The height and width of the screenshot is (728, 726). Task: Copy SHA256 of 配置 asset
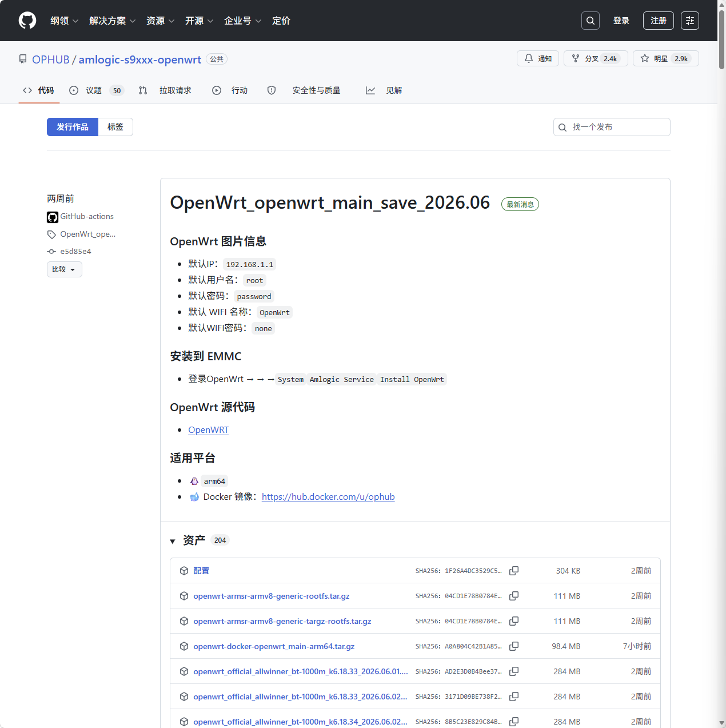coord(514,571)
